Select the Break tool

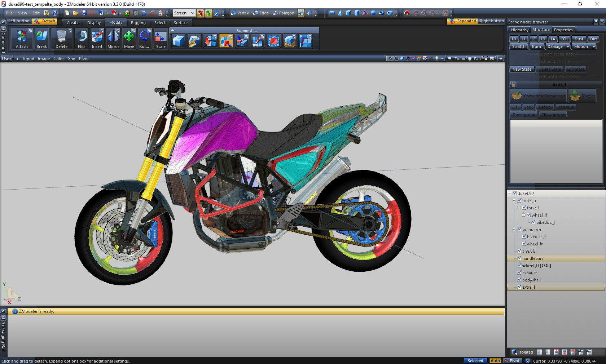pos(41,39)
